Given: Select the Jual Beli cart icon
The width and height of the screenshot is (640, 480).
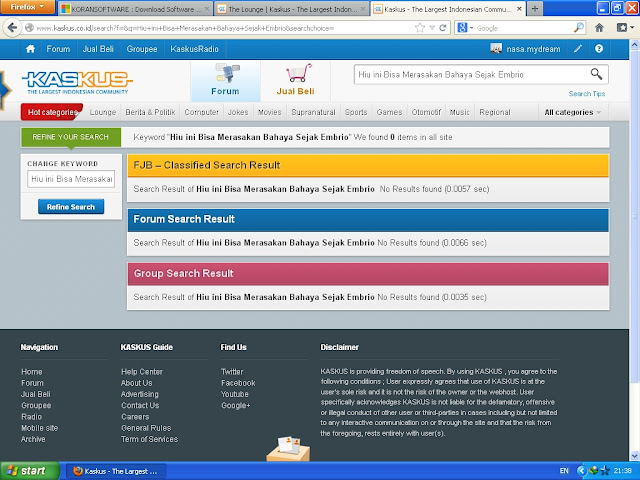Looking at the screenshot, I should coord(296,81).
